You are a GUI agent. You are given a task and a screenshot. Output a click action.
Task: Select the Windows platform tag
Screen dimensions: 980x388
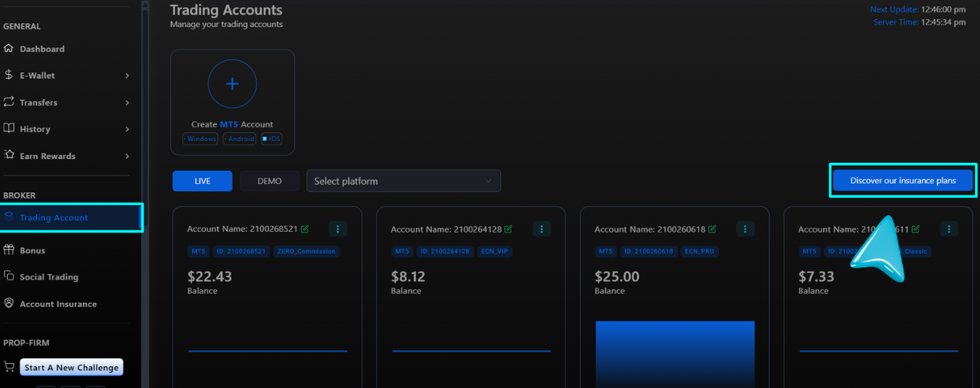200,139
